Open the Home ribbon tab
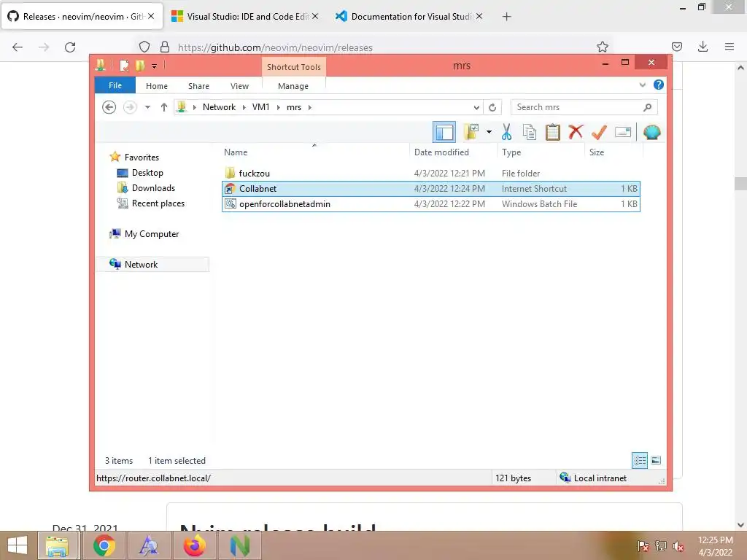 click(157, 86)
